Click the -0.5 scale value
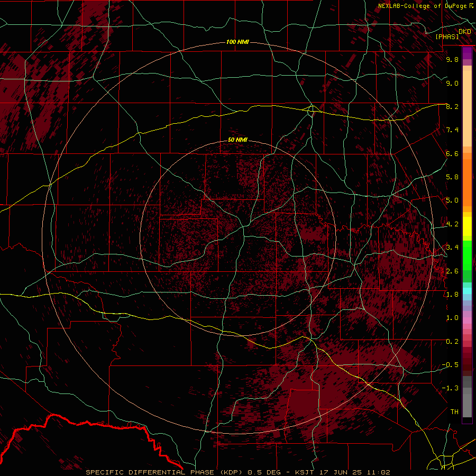 [x=450, y=365]
